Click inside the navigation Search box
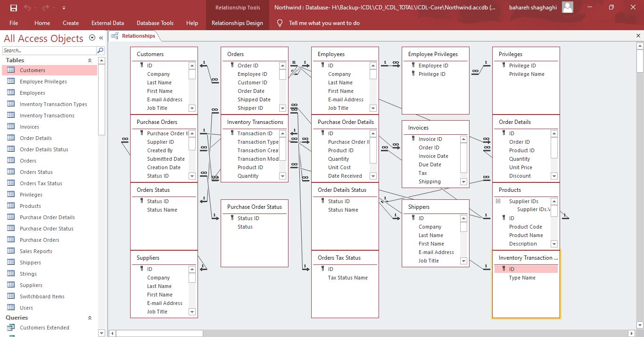644x337 pixels. pos(49,50)
